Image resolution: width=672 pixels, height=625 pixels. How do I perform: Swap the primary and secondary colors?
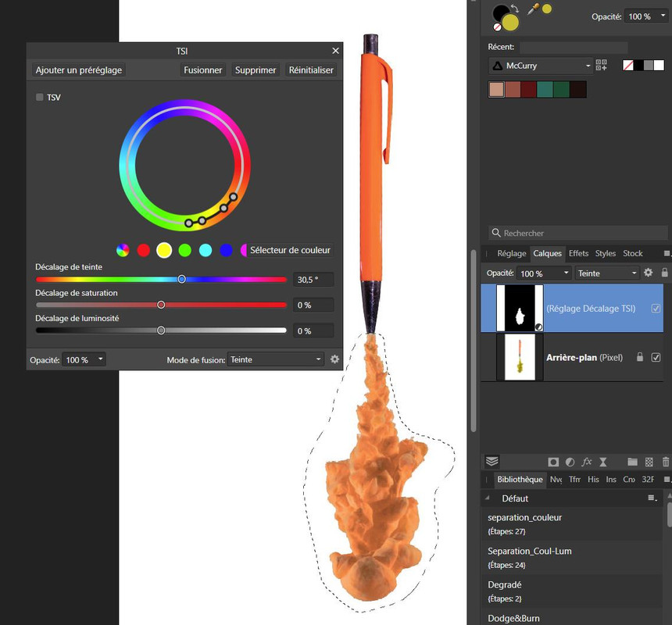515,9
